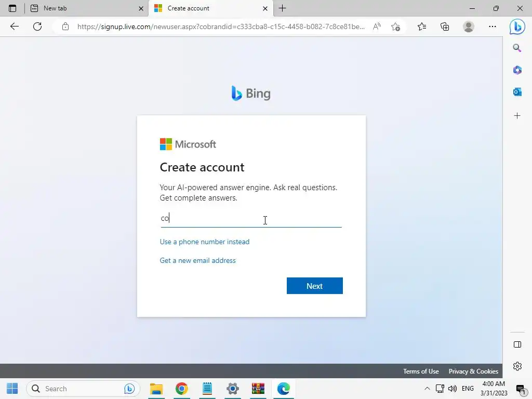Switch to the New tab tab
The width and height of the screenshot is (532, 399).
point(87,8)
